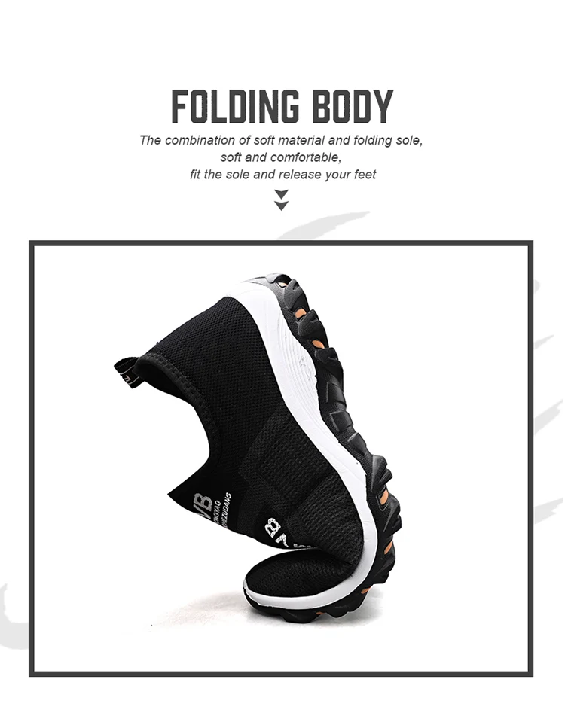565x728 pixels.
Task: Click the 'soft and comfortable,' text line
Action: pos(281,157)
